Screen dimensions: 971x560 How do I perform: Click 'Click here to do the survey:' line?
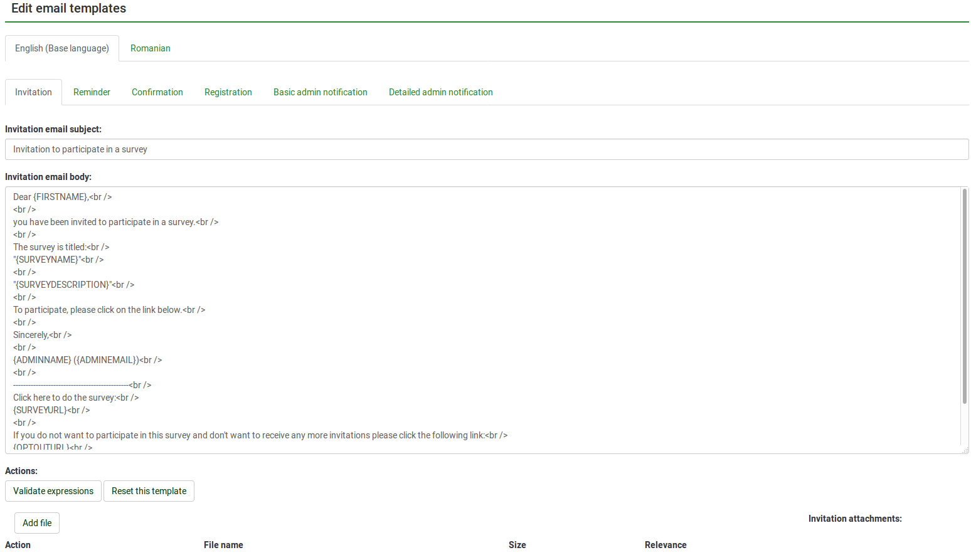(76, 398)
